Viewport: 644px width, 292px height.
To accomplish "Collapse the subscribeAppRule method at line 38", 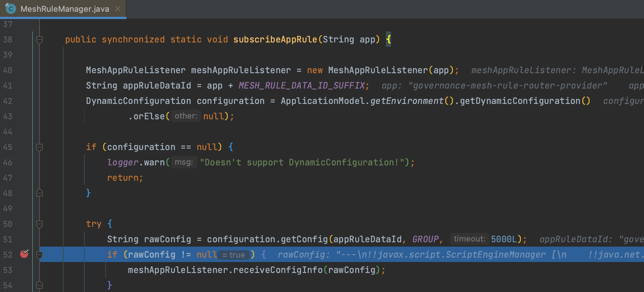I will [39, 40].
